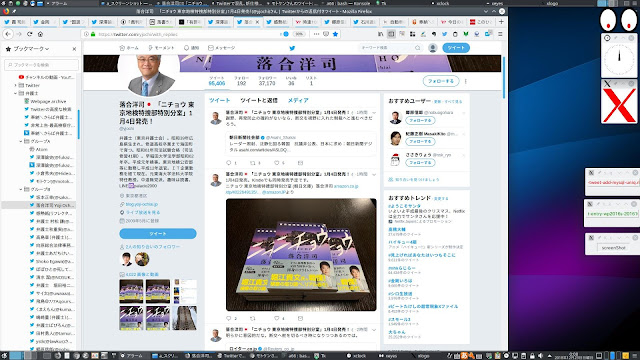
Task: Toggle the sidebar button in Firefox toolbar
Action: (x=391, y=34)
